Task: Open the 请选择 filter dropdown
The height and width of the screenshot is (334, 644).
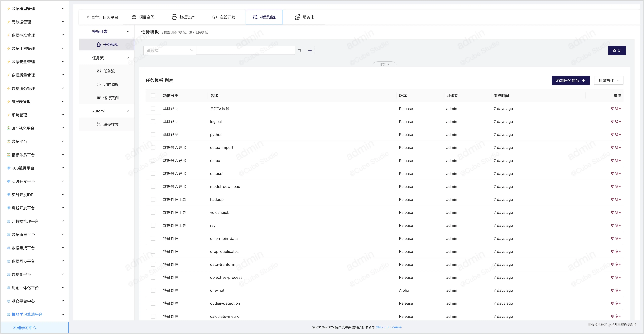Action: click(170, 50)
